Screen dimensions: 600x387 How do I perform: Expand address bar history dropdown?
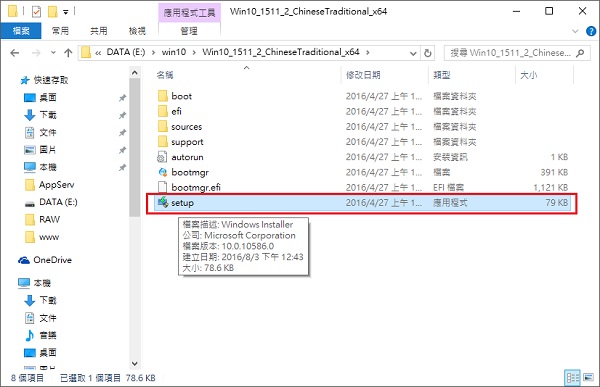(x=413, y=53)
